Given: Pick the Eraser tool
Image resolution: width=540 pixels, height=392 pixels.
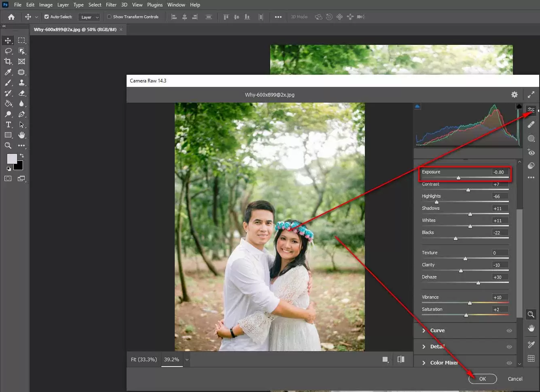Looking at the screenshot, I should (x=21, y=93).
